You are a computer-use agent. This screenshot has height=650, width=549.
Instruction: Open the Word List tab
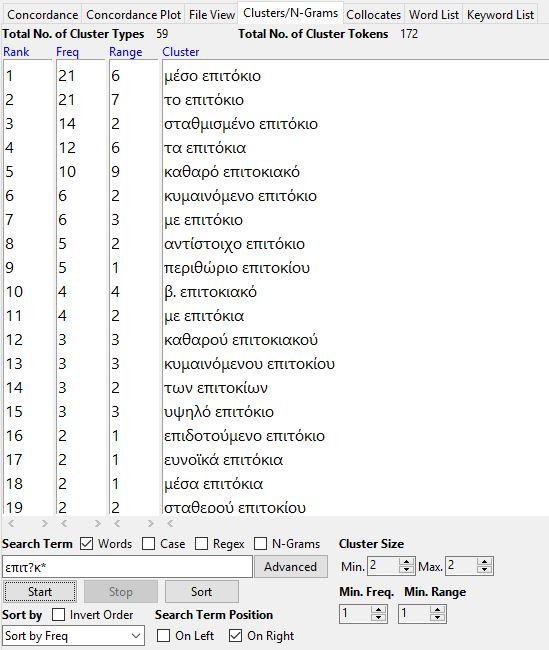coord(434,15)
